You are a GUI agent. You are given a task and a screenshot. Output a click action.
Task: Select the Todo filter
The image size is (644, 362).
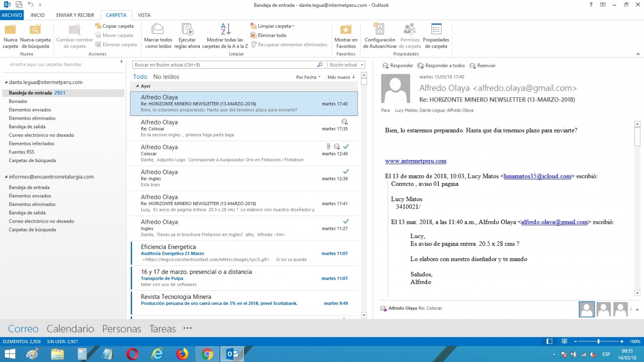pos(140,77)
